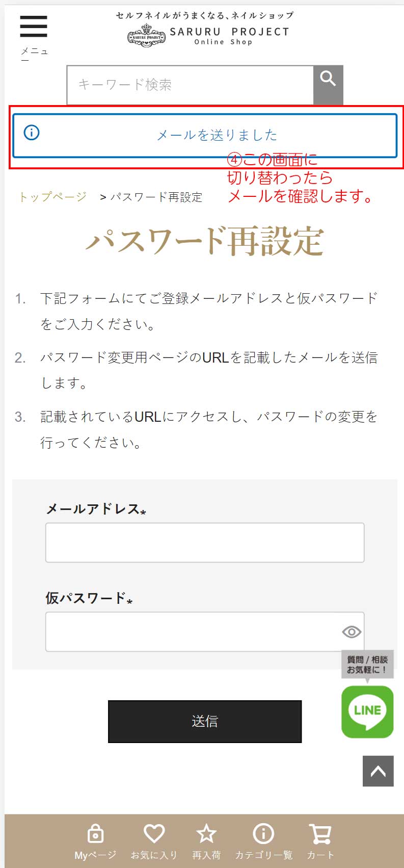Click the 質問/相談お気軽に speech bubble

[366, 665]
